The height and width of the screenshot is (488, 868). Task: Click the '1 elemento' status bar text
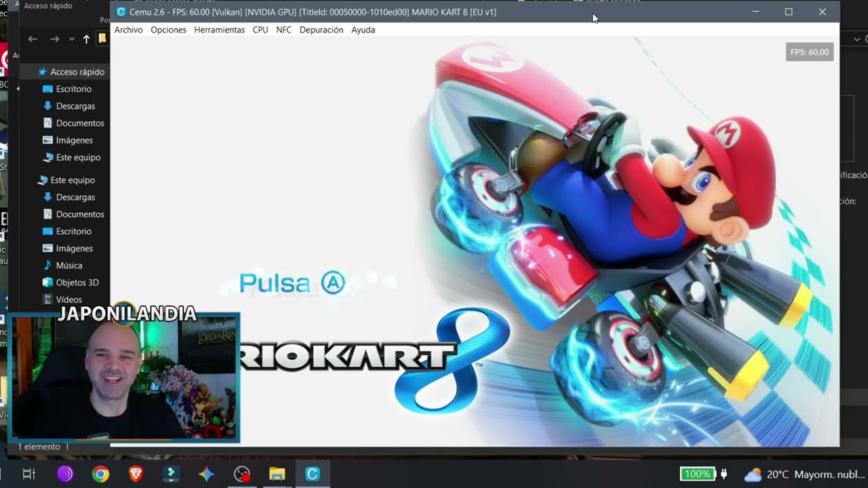click(x=39, y=447)
